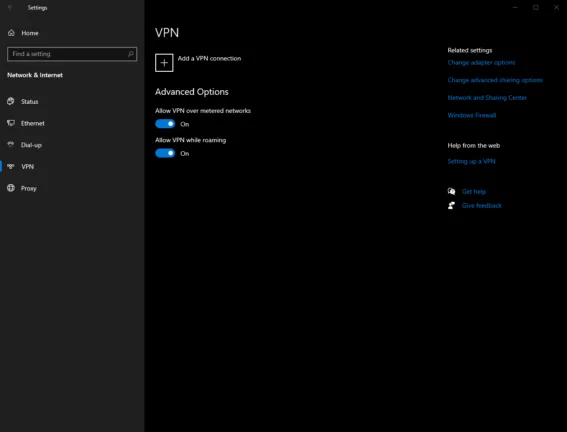This screenshot has width=567, height=432.
Task: Click the Get help link
Action: (474, 192)
